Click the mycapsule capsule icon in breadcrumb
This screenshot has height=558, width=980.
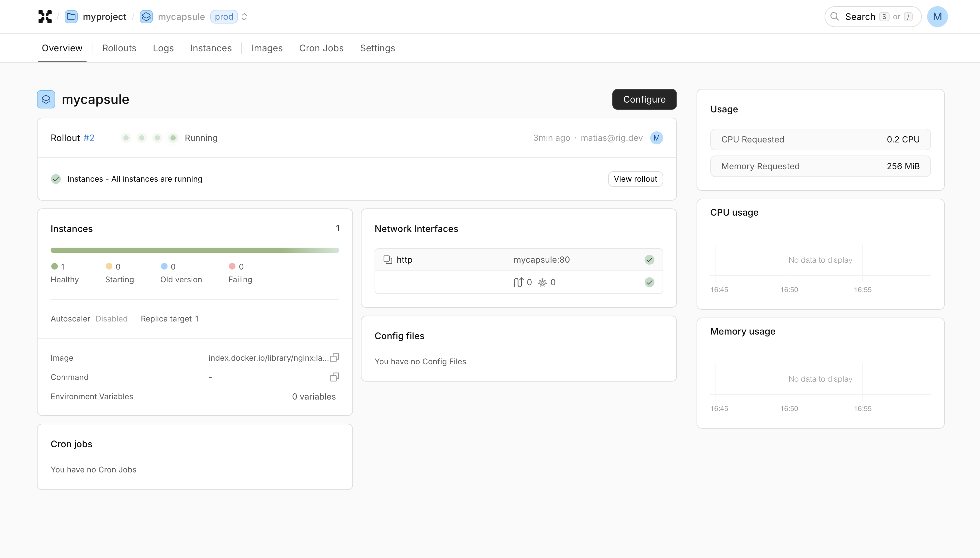coord(146,16)
